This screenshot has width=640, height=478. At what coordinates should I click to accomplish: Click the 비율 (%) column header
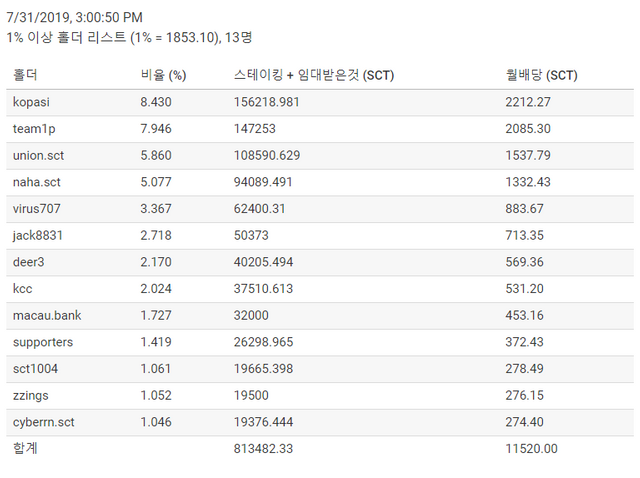tap(164, 75)
